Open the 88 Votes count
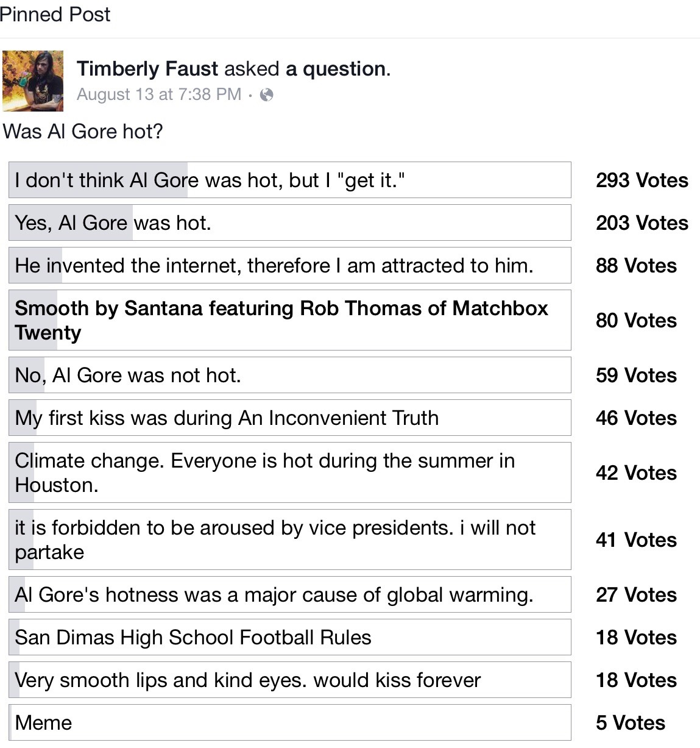 636,266
